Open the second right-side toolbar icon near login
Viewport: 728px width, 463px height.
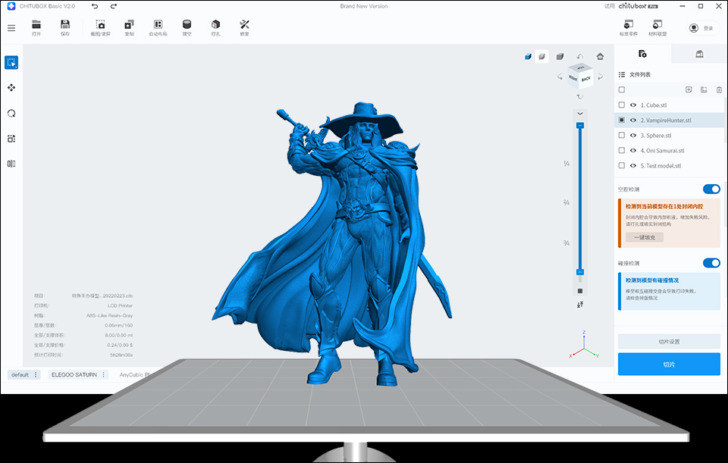[x=657, y=25]
